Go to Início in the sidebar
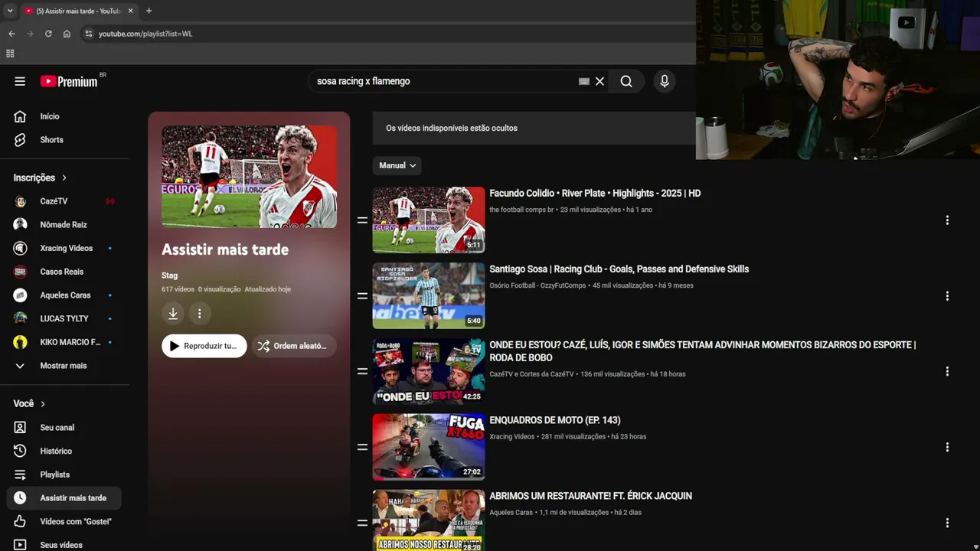 pyautogui.click(x=64, y=116)
